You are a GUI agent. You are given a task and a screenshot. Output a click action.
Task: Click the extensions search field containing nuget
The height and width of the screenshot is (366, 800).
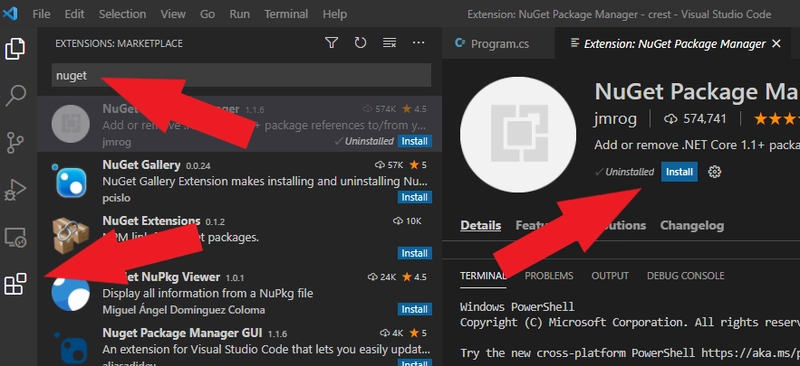point(241,76)
